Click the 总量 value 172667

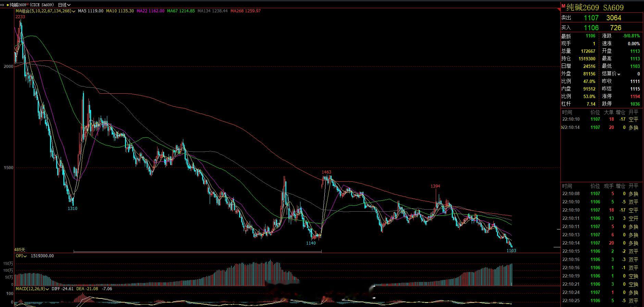click(x=588, y=51)
